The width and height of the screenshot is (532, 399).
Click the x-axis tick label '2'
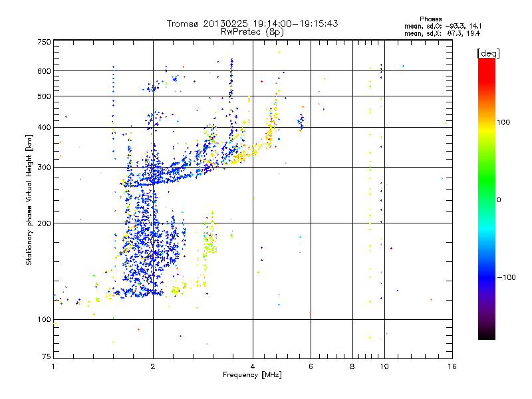153,366
